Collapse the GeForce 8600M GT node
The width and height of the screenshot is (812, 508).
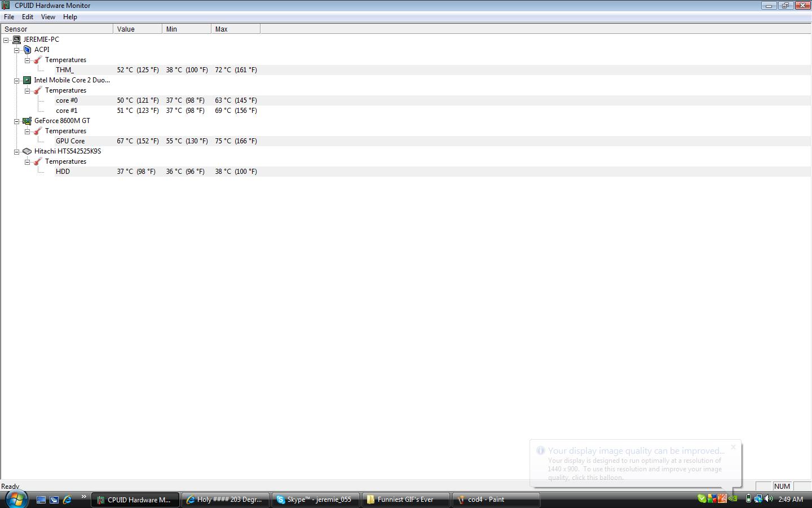(17, 121)
